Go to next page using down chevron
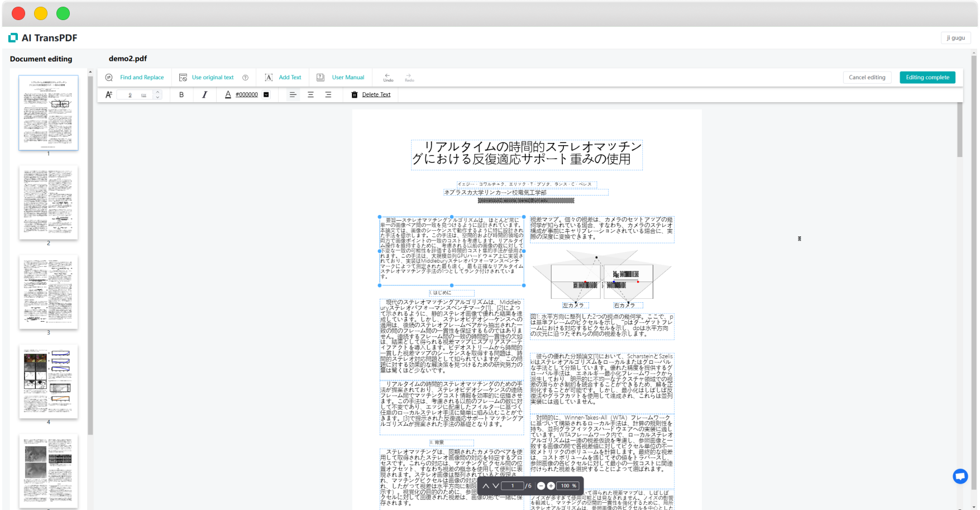 click(x=495, y=486)
